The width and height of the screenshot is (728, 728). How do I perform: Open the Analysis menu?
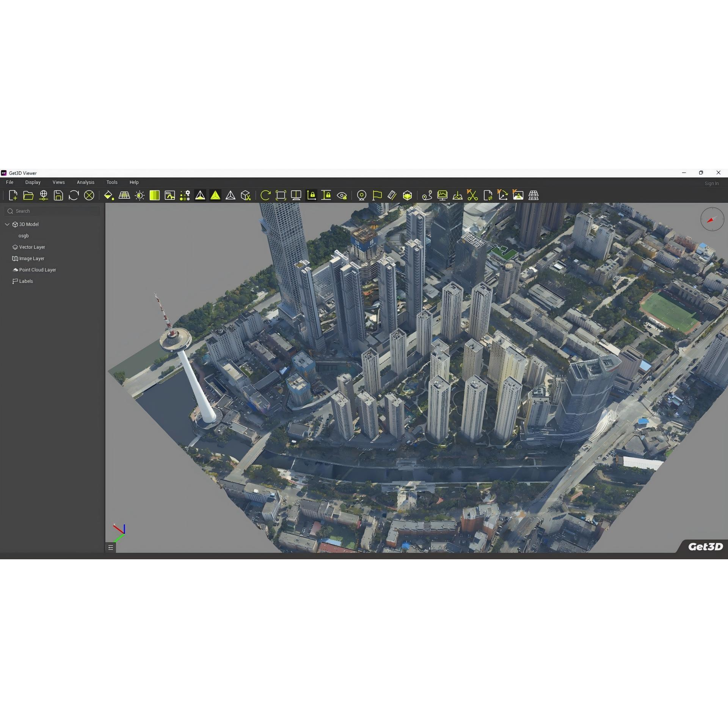86,182
